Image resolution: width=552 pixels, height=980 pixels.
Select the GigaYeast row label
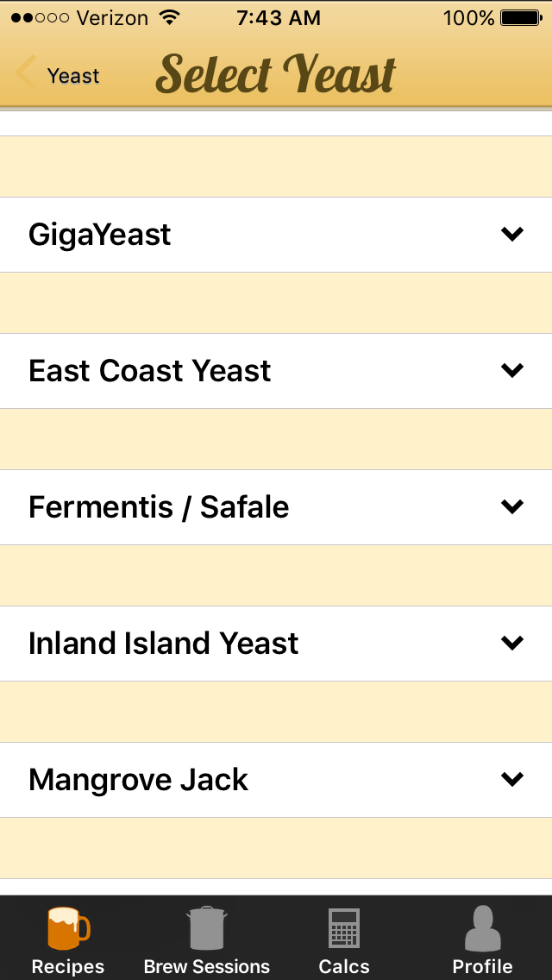pos(99,236)
